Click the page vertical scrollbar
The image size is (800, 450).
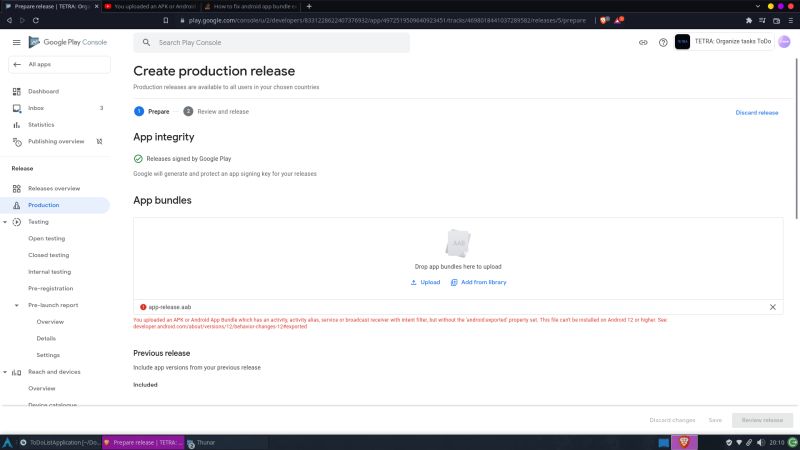796,139
